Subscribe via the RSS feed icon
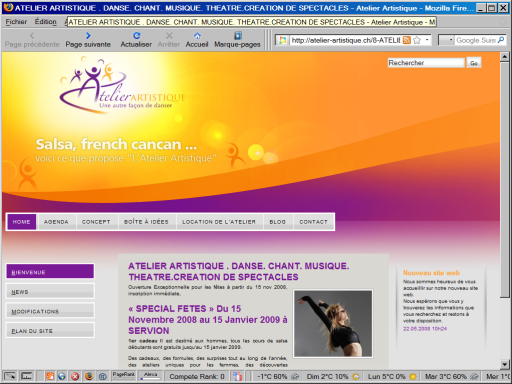Screen dimensions: 512x384 (x=407, y=40)
